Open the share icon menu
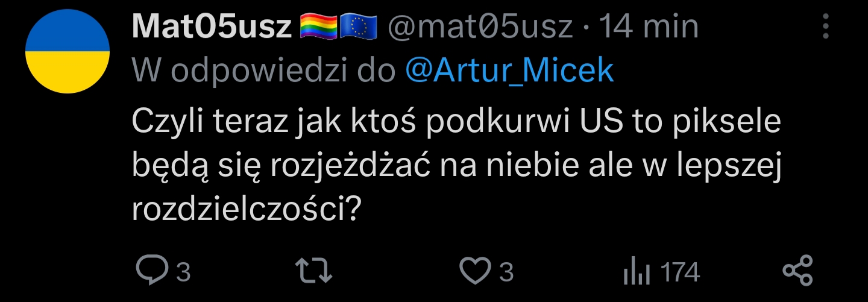868x302 pixels. [797, 271]
